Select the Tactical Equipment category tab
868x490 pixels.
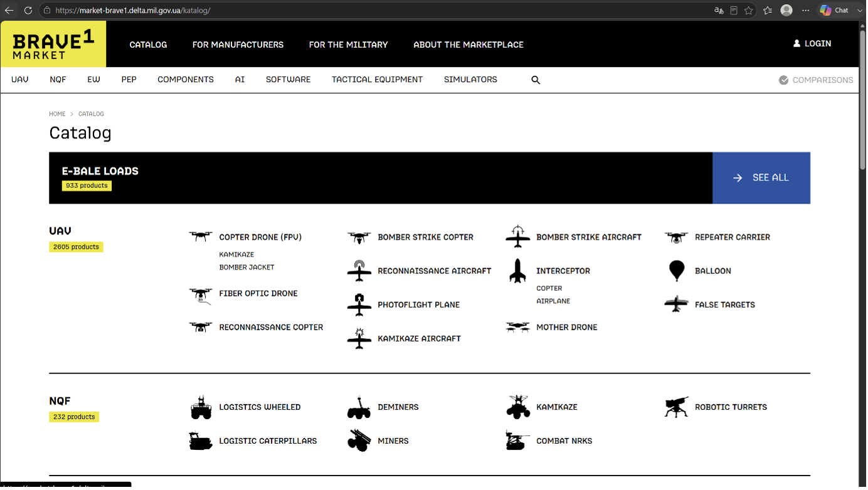378,80
